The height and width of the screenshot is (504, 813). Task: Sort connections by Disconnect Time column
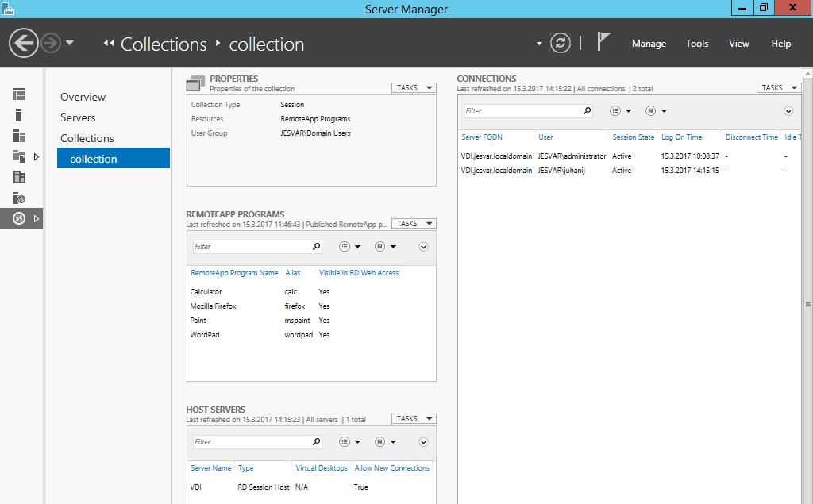[751, 137]
